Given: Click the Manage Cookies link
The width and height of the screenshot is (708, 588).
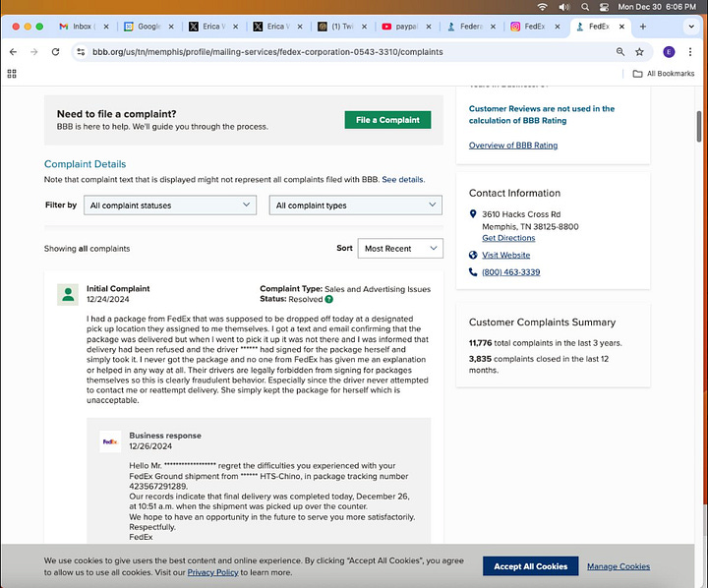Looking at the screenshot, I should [x=619, y=566].
